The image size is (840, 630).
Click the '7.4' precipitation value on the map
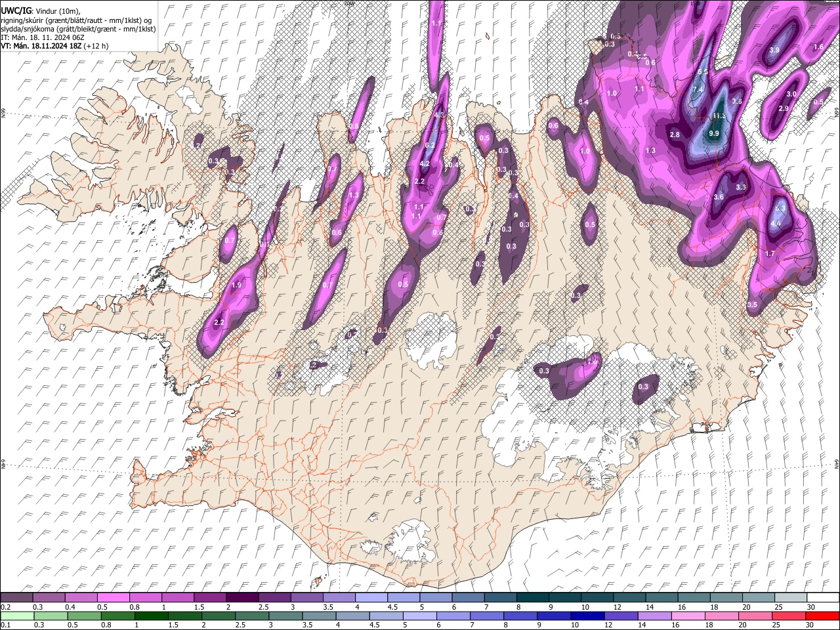pos(698,89)
